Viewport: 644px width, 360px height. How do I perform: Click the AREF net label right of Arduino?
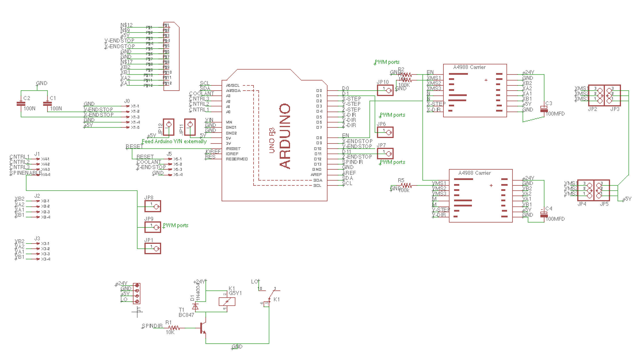pos(349,173)
